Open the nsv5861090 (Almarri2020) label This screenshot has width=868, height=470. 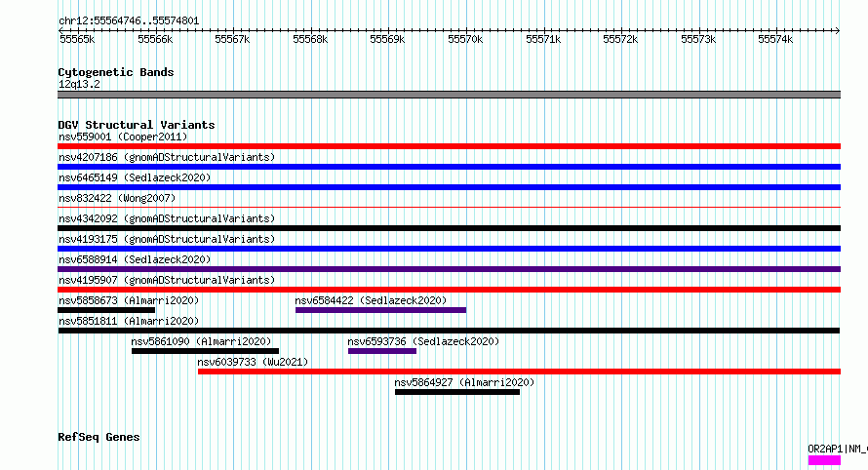click(x=201, y=341)
